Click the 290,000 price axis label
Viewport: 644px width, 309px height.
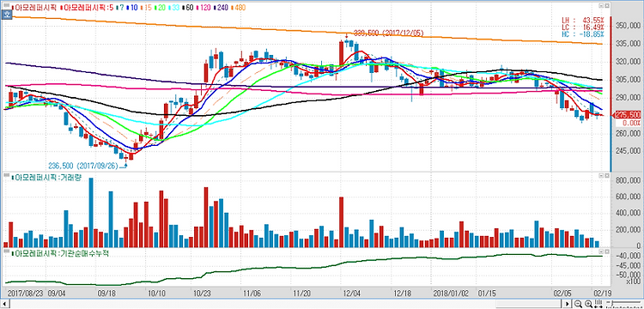628,98
